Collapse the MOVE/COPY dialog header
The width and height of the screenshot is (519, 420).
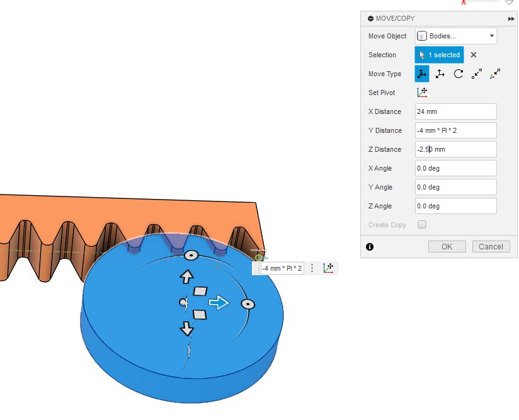tap(370, 19)
